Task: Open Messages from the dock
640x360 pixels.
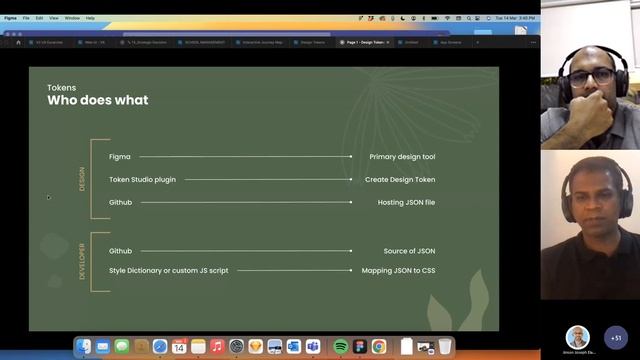Action: click(122, 347)
